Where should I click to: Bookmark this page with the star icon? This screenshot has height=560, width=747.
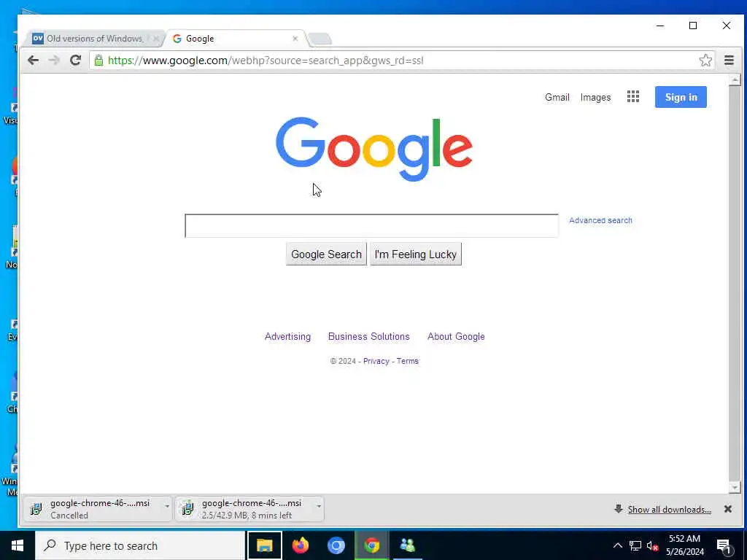705,61
